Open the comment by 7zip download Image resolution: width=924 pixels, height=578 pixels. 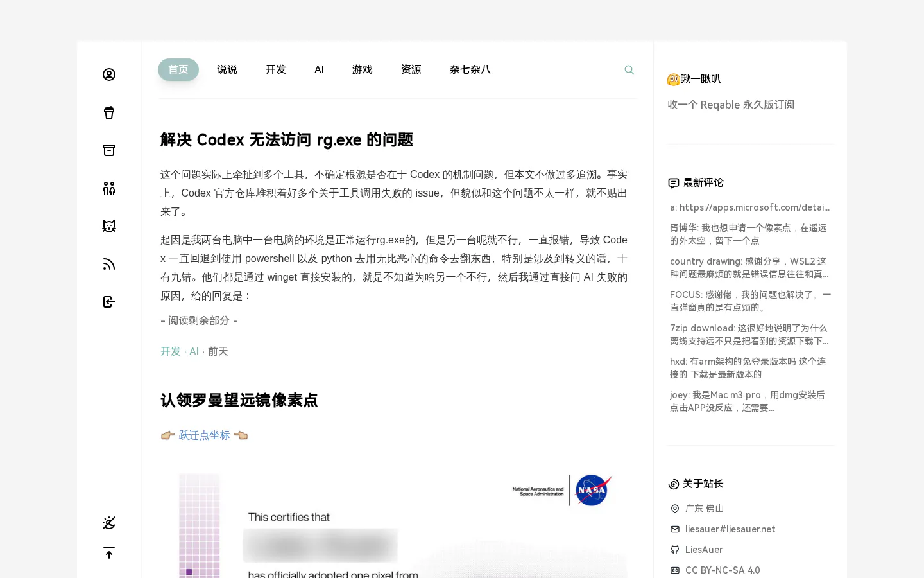click(x=751, y=335)
